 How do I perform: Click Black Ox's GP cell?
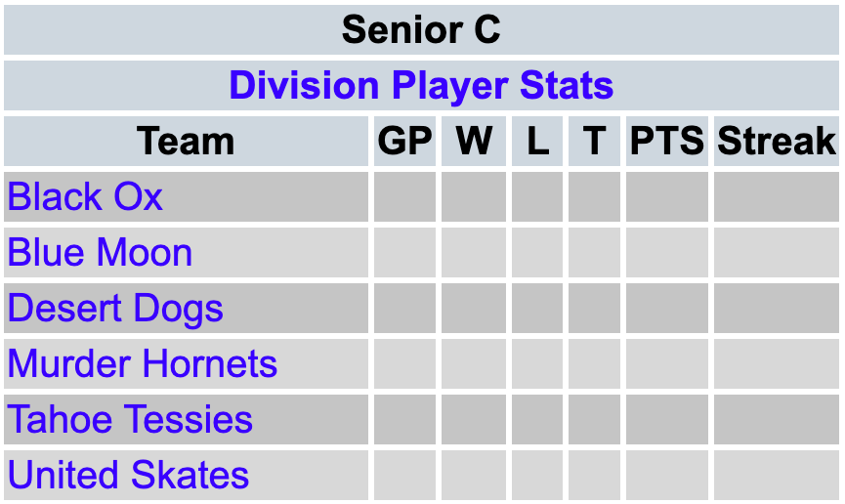(x=404, y=197)
